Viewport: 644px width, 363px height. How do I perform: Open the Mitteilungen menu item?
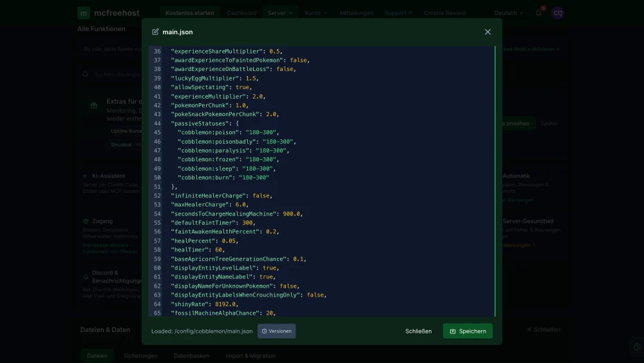point(357,13)
